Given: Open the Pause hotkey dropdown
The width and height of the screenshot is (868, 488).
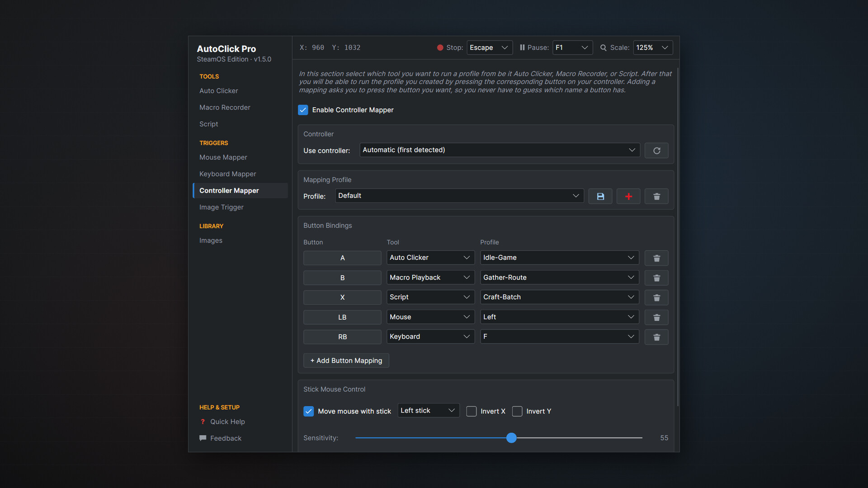Looking at the screenshot, I should [572, 47].
